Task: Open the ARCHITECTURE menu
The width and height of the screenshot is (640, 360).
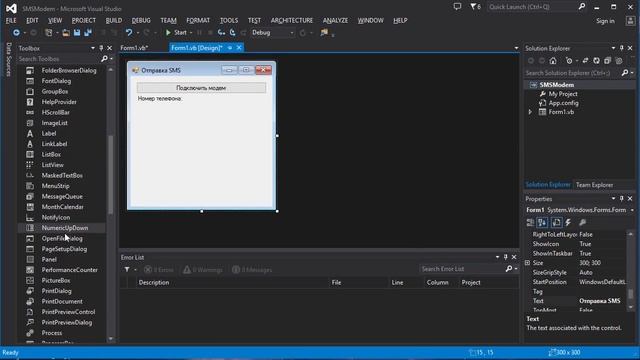Action: pyautogui.click(x=291, y=20)
